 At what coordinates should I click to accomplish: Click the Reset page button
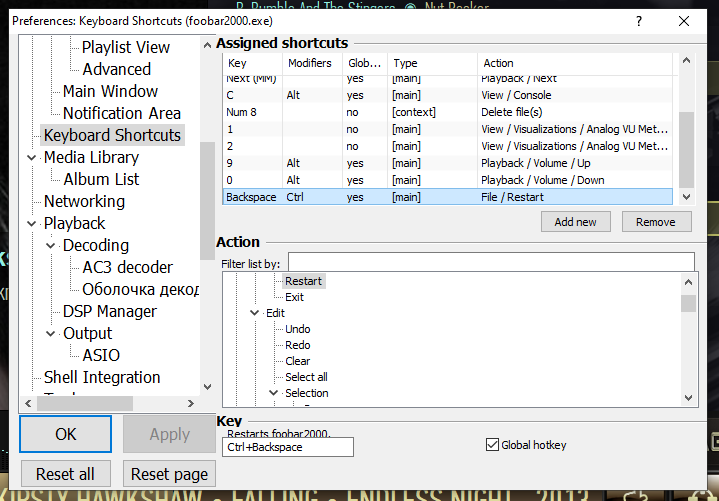(x=169, y=474)
